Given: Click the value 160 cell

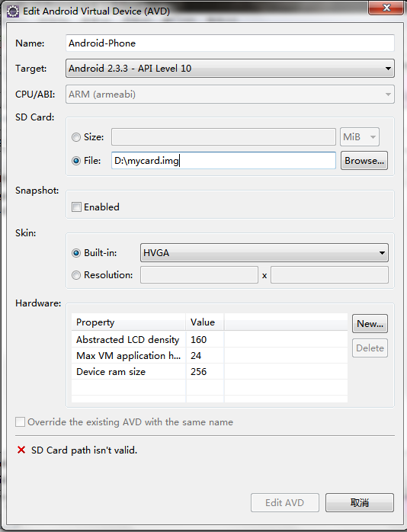Looking at the screenshot, I should click(205, 340).
